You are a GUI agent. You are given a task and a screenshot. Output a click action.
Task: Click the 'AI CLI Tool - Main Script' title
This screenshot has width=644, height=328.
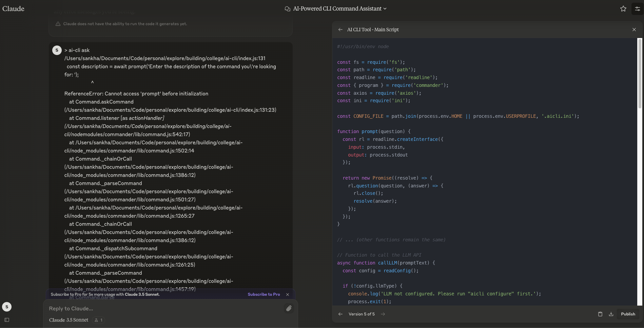[373, 30]
